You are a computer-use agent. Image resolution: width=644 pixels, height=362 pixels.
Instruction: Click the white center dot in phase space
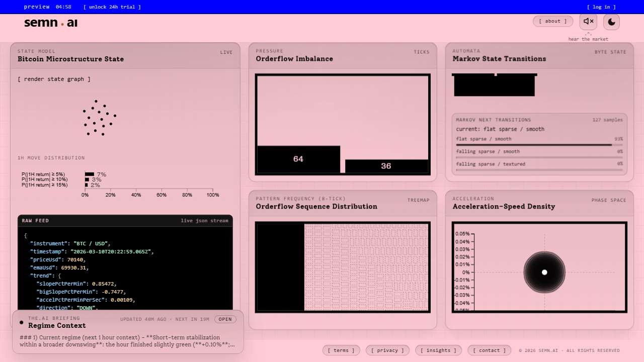click(544, 273)
